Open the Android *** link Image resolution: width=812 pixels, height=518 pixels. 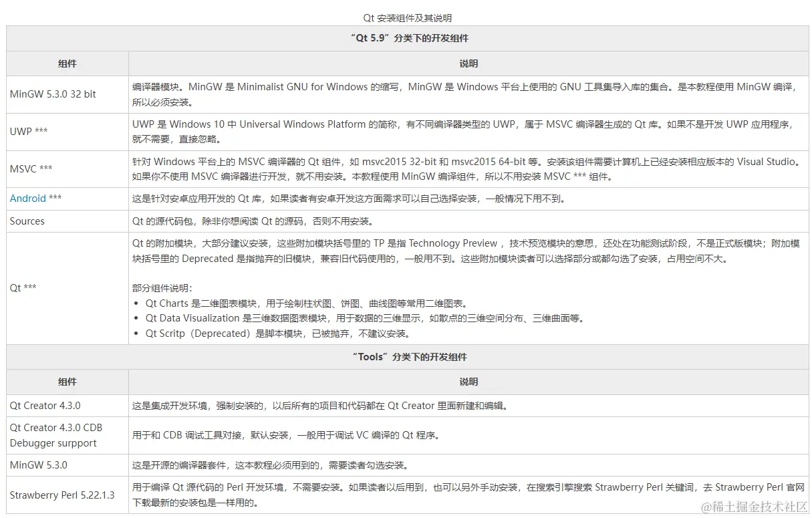click(x=27, y=199)
